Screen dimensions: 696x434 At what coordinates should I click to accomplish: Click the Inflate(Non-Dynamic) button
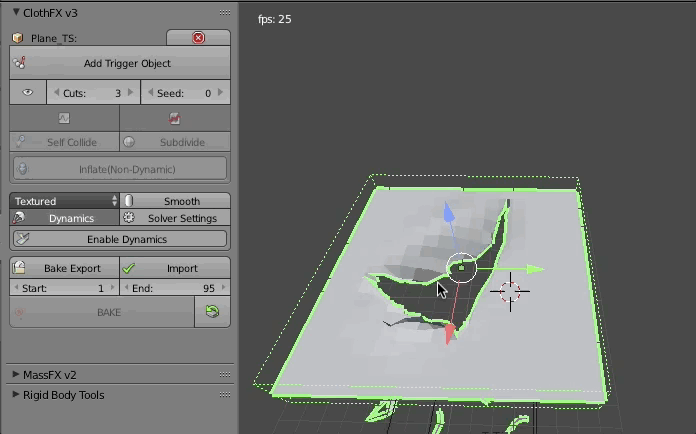click(x=120, y=169)
